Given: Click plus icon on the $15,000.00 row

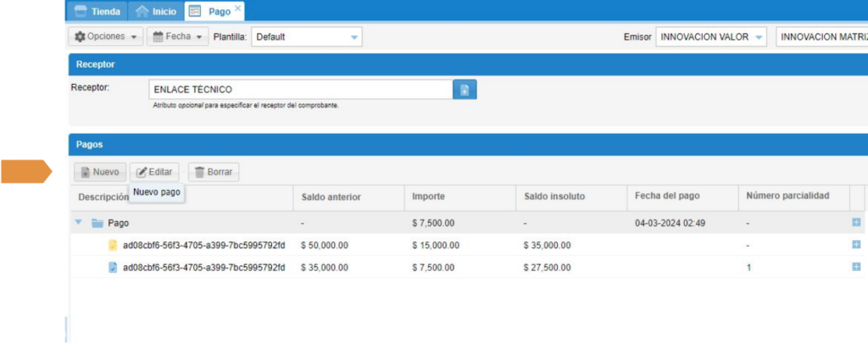Looking at the screenshot, I should click(856, 245).
